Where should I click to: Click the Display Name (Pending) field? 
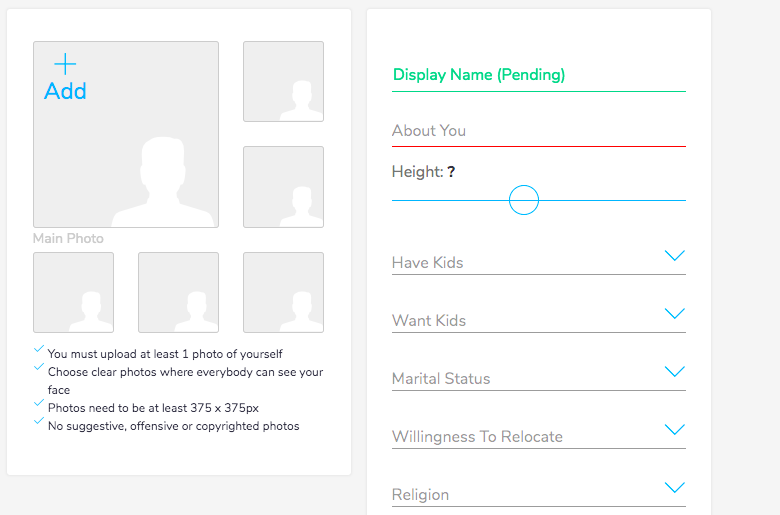(x=538, y=75)
